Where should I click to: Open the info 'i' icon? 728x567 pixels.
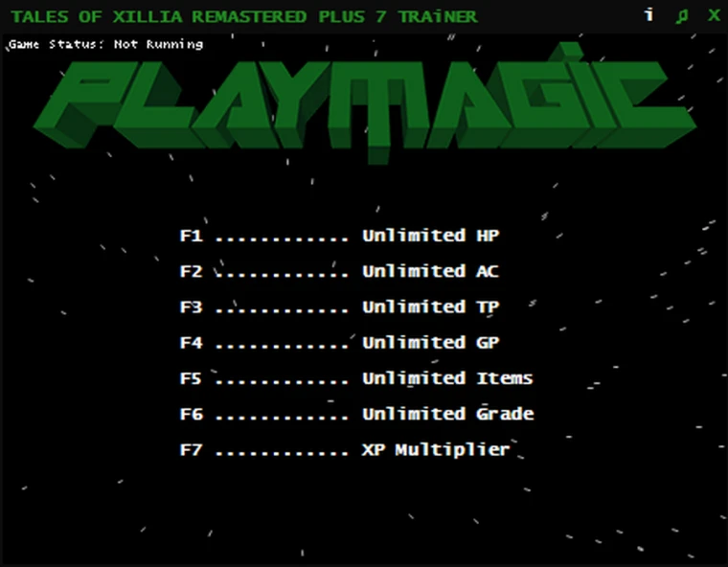[649, 15]
